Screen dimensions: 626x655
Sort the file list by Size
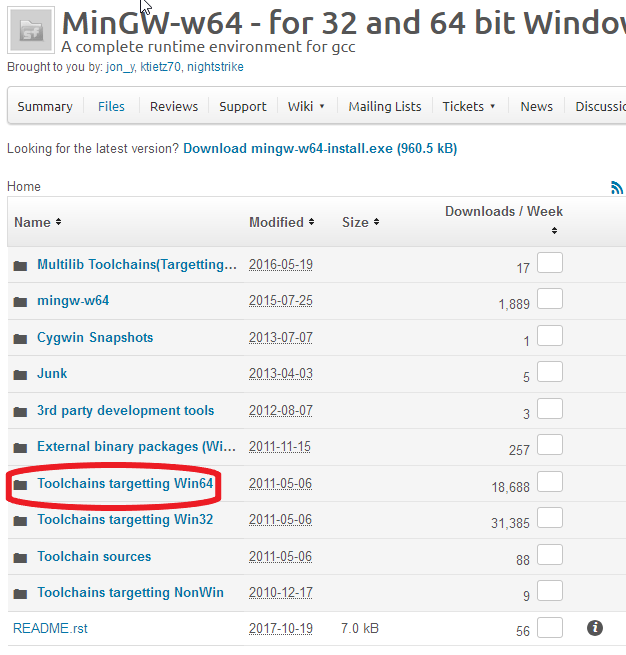click(x=360, y=222)
